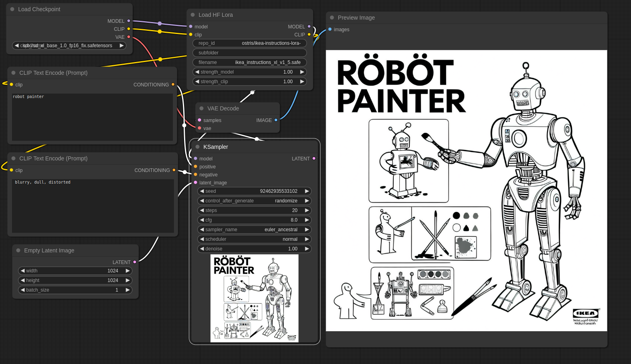
Task: Choose next scheduler with scheduler right arrow
Action: [307, 239]
